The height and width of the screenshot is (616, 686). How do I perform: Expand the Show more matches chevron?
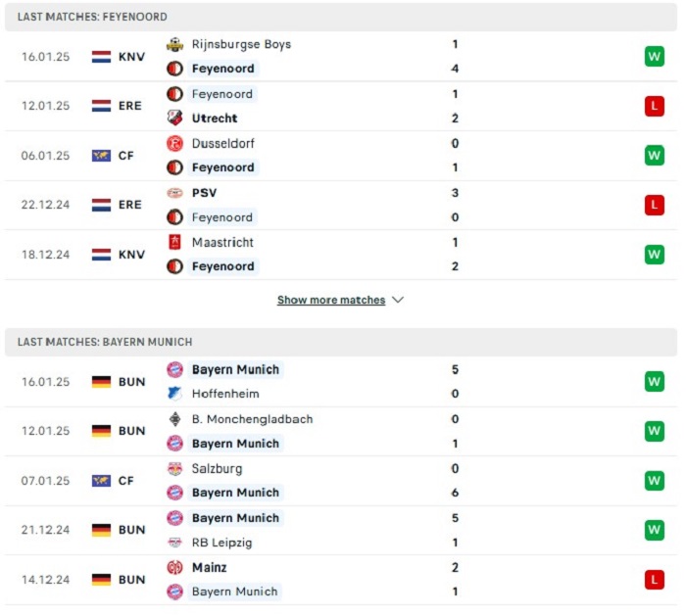[x=398, y=300]
